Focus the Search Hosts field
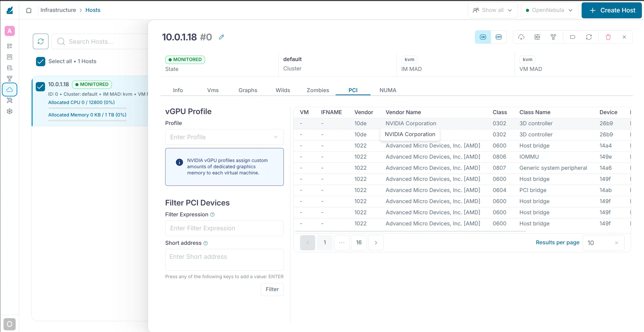The width and height of the screenshot is (644, 332). pos(100,41)
